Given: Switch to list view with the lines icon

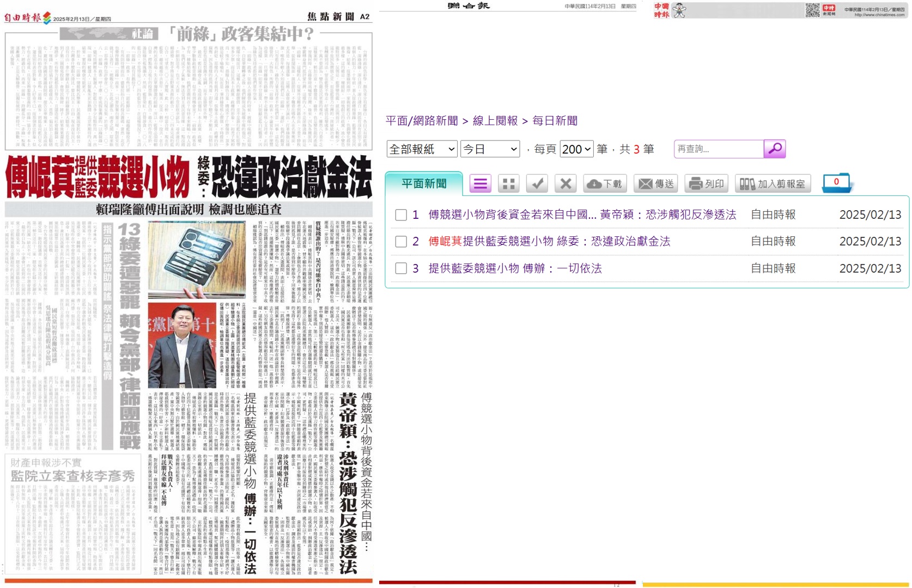Looking at the screenshot, I should point(480,184).
